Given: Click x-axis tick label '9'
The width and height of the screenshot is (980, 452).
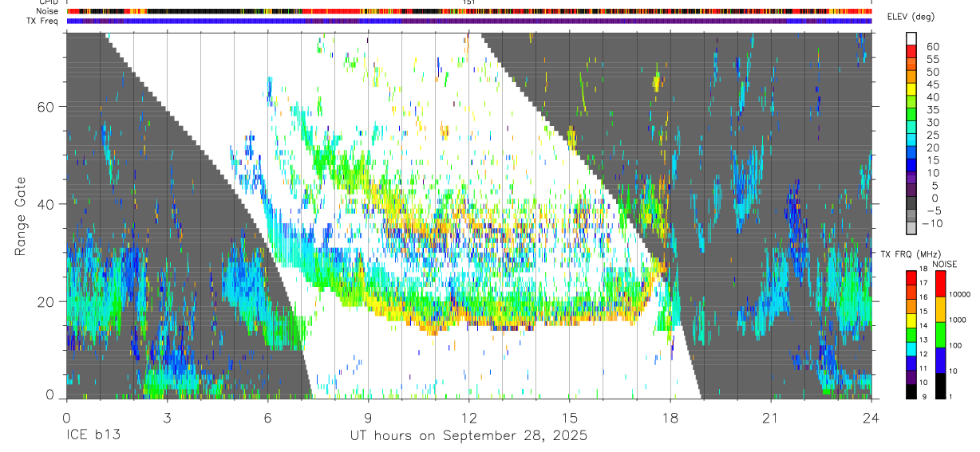Looking at the screenshot, I should (368, 417).
